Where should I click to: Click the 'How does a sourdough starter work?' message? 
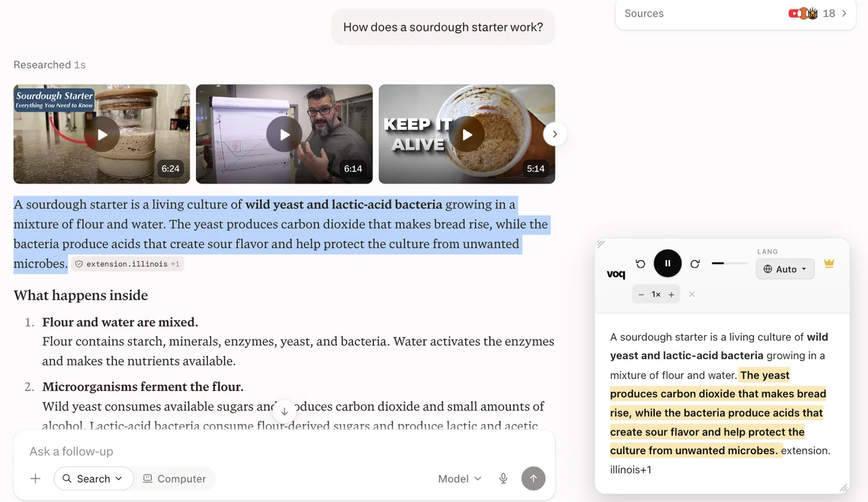click(443, 27)
